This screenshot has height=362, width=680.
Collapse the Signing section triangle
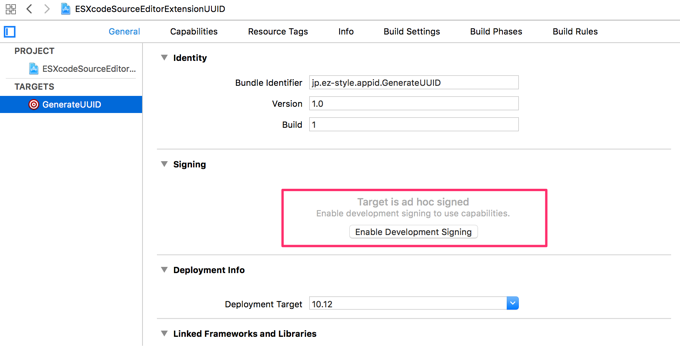click(x=164, y=164)
